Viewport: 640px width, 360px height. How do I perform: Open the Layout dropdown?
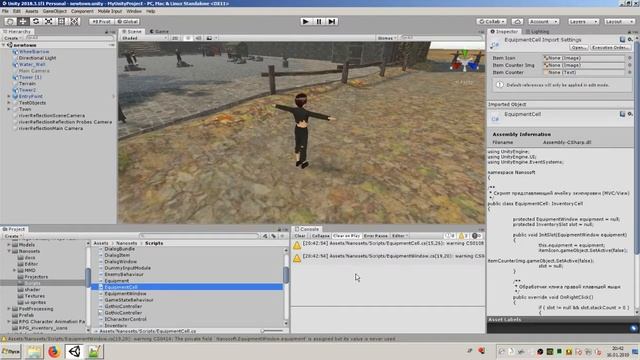coord(619,21)
